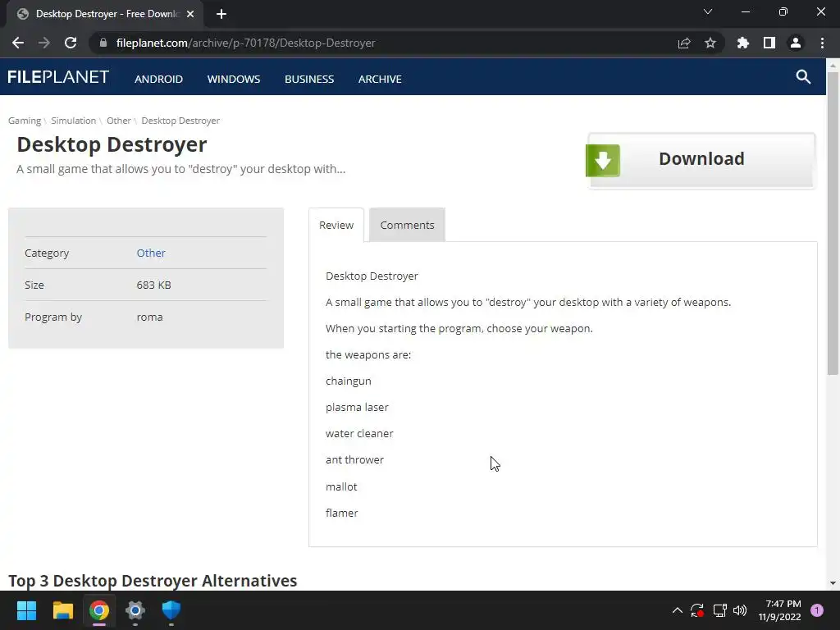The image size is (840, 630).
Task: Go to FilePlanet home logo
Action: 58,77
